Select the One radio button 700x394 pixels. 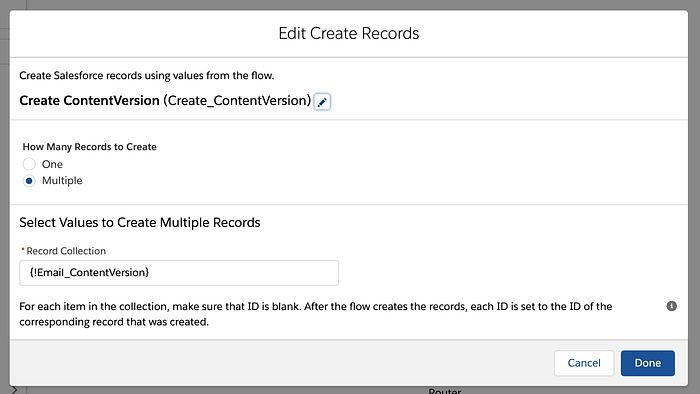click(x=29, y=164)
